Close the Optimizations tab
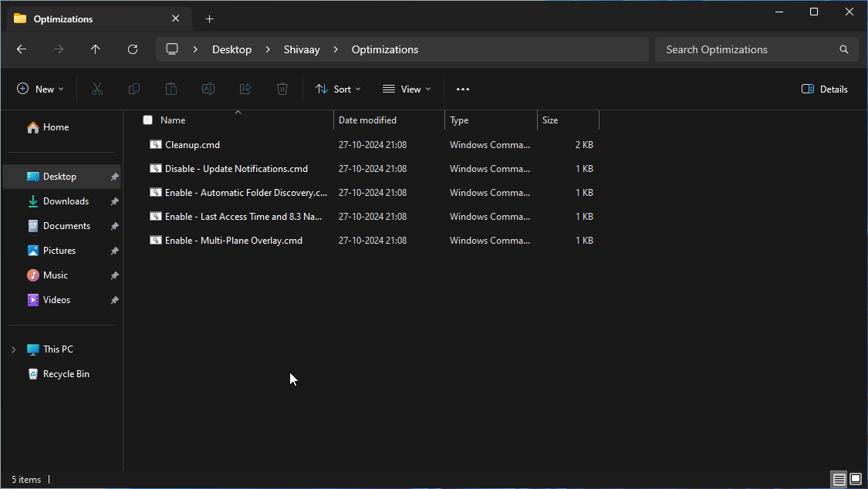 click(175, 19)
